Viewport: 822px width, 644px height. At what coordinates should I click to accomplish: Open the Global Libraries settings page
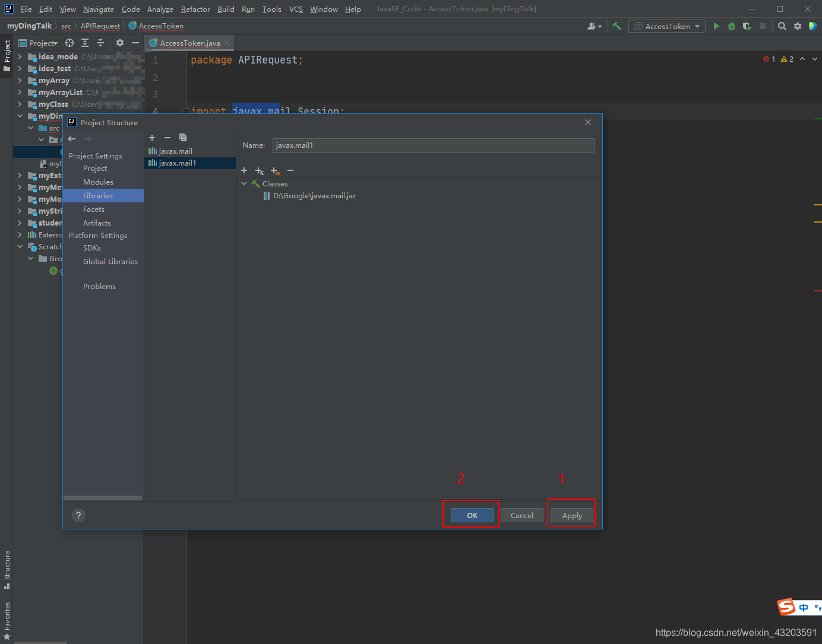tap(110, 261)
